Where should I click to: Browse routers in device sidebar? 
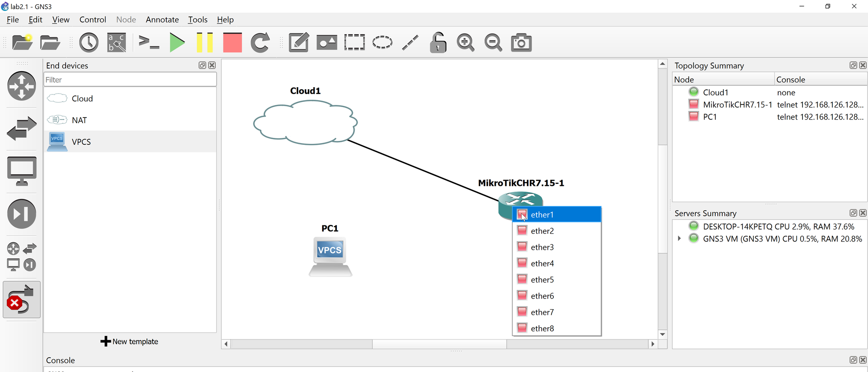pos(22,86)
